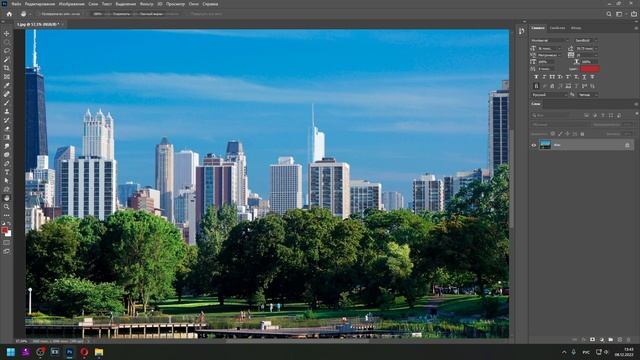
Task: Select the Marquee selection tool
Action: [7, 42]
